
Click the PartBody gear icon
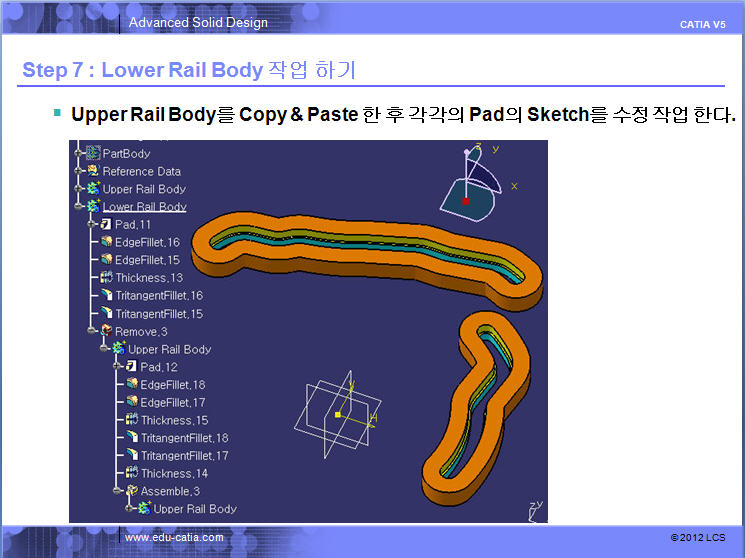[94, 153]
